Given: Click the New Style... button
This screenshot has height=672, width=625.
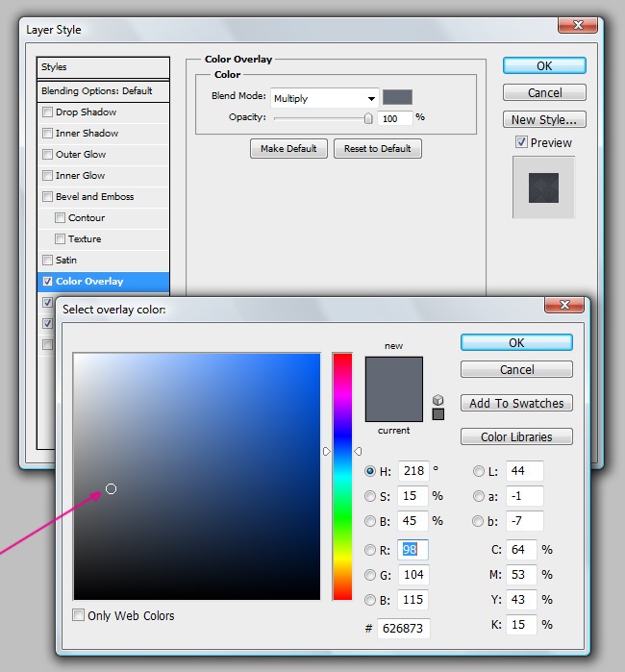Looking at the screenshot, I should click(544, 119).
